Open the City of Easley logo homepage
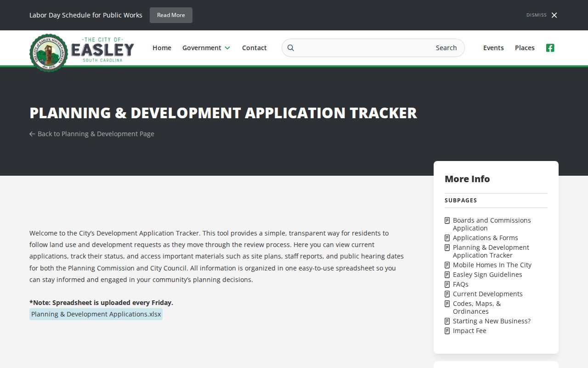Screen dimensions: 588x368 click(82, 52)
